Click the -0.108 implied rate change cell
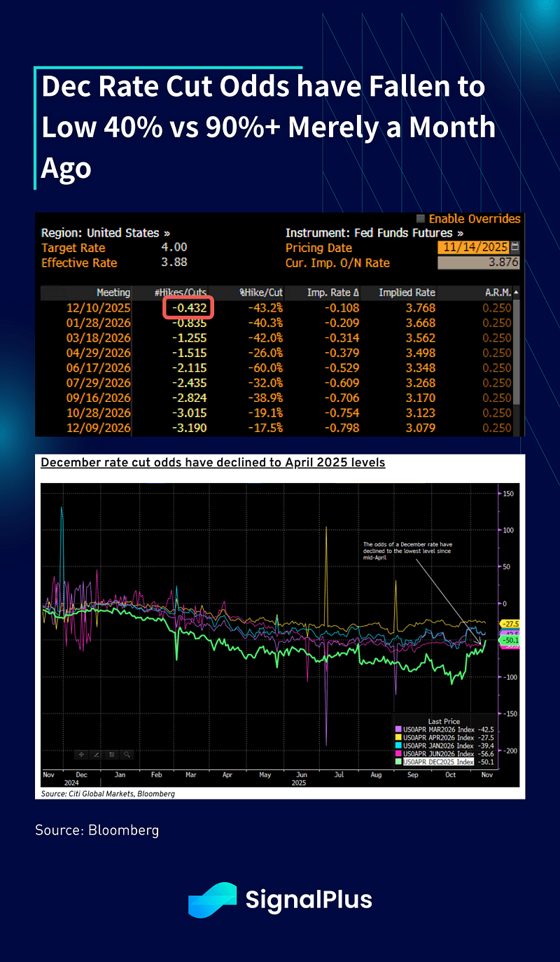 click(342, 308)
